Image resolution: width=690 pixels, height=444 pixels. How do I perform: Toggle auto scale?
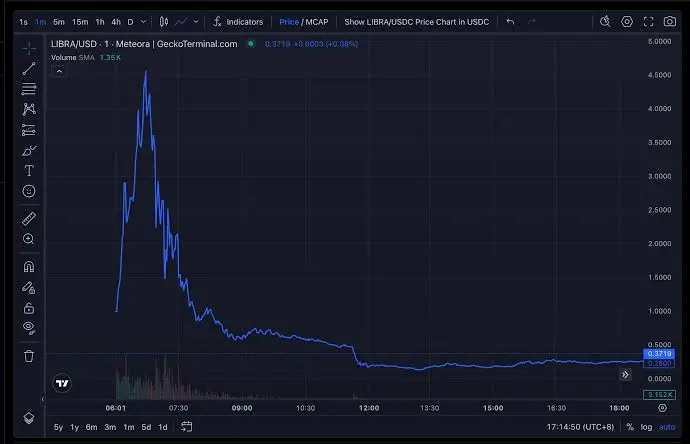(667, 427)
